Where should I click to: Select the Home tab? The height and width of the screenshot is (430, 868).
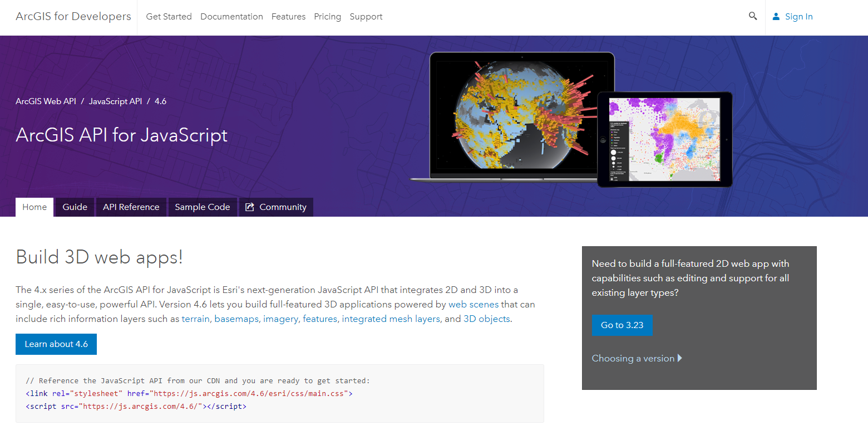(x=34, y=207)
